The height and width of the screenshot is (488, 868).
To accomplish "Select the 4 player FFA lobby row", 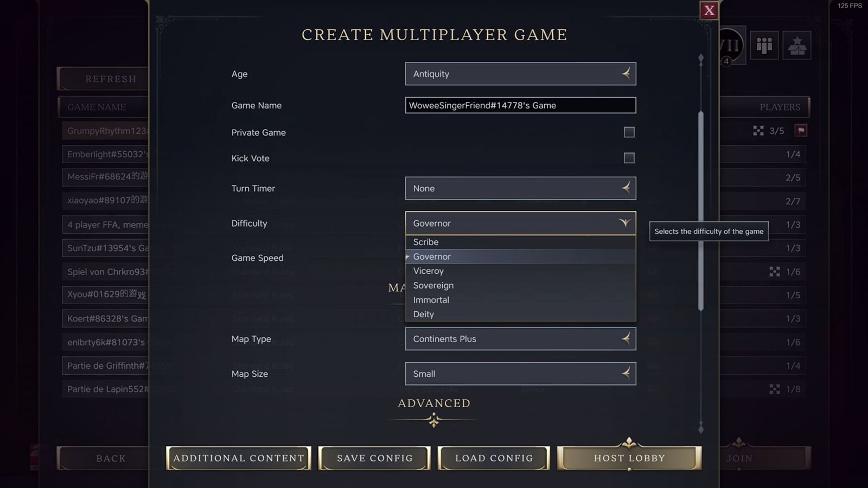I will pyautogui.click(x=106, y=224).
